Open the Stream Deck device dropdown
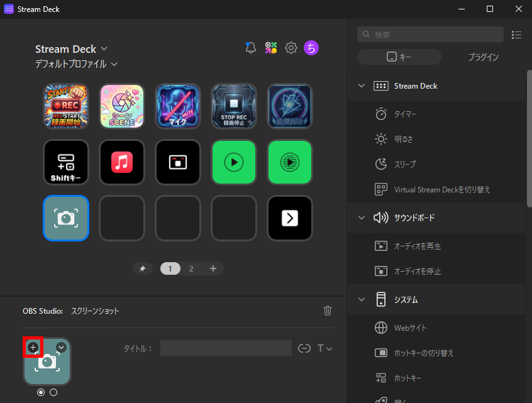The image size is (532, 403). [x=71, y=49]
